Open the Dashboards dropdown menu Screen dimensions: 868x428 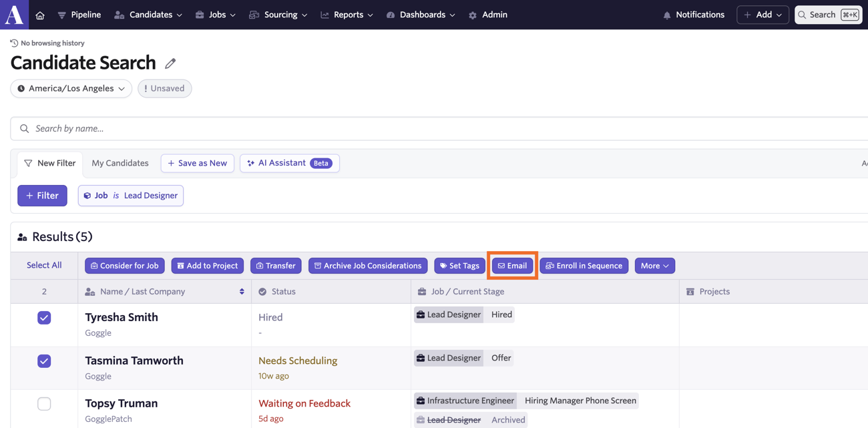coord(421,15)
